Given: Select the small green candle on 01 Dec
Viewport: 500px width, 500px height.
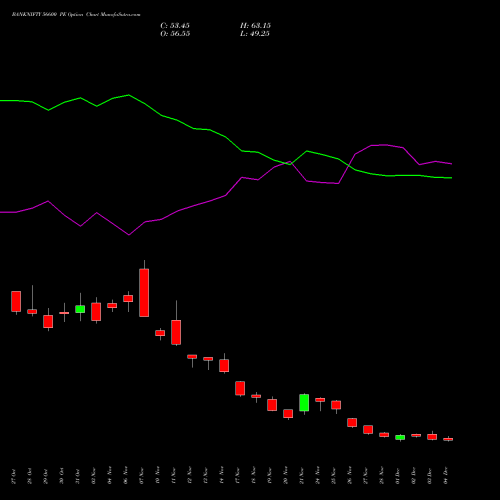Looking at the screenshot, I should (400, 437).
